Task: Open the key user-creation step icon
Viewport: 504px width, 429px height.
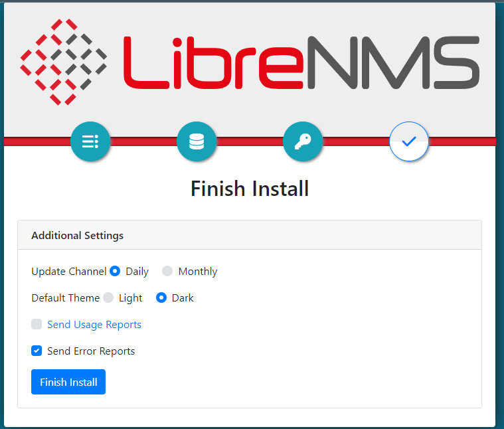Action: tap(303, 141)
